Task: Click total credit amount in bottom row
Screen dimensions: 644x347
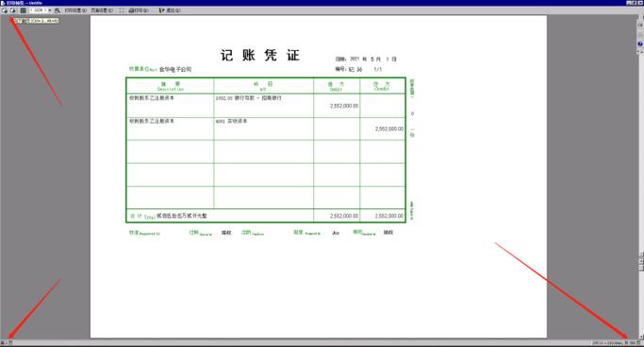Action: pyautogui.click(x=389, y=216)
